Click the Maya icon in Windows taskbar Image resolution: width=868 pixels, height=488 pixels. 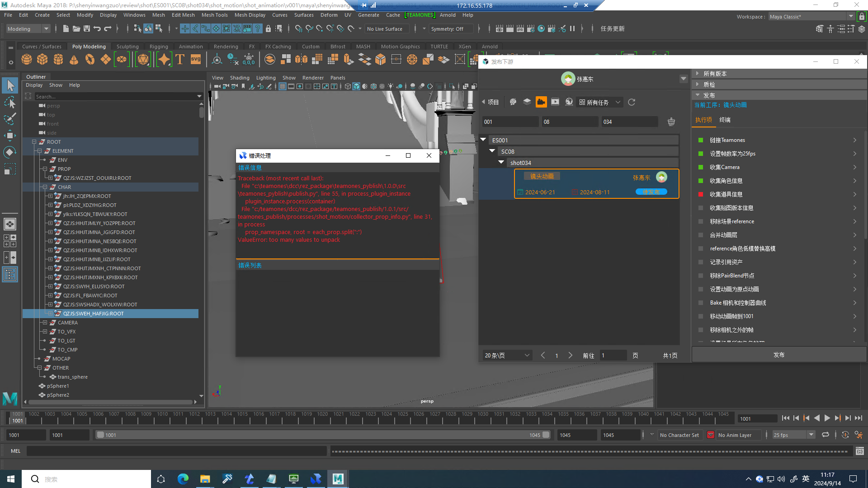tap(338, 479)
